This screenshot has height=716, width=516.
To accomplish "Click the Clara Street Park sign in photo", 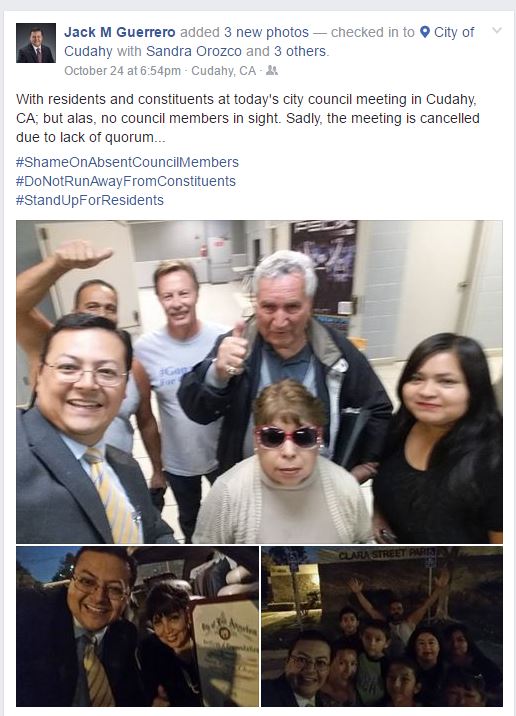I will point(388,555).
